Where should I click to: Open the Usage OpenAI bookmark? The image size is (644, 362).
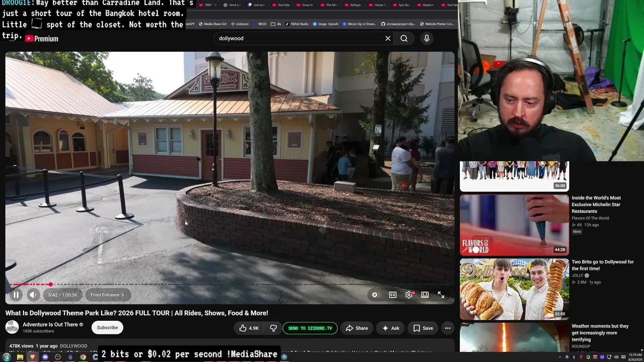tap(326, 24)
